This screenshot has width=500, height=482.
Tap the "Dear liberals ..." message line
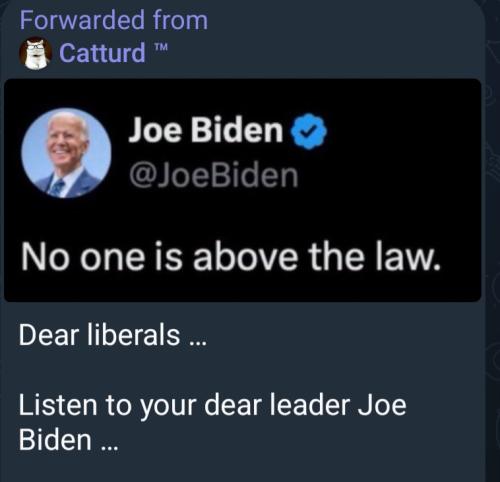pyautogui.click(x=113, y=335)
